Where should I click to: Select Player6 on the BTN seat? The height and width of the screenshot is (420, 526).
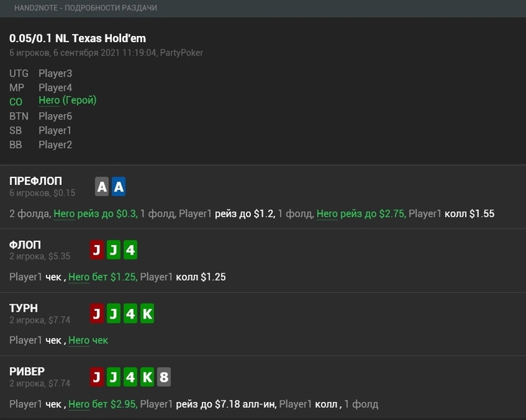click(x=55, y=116)
